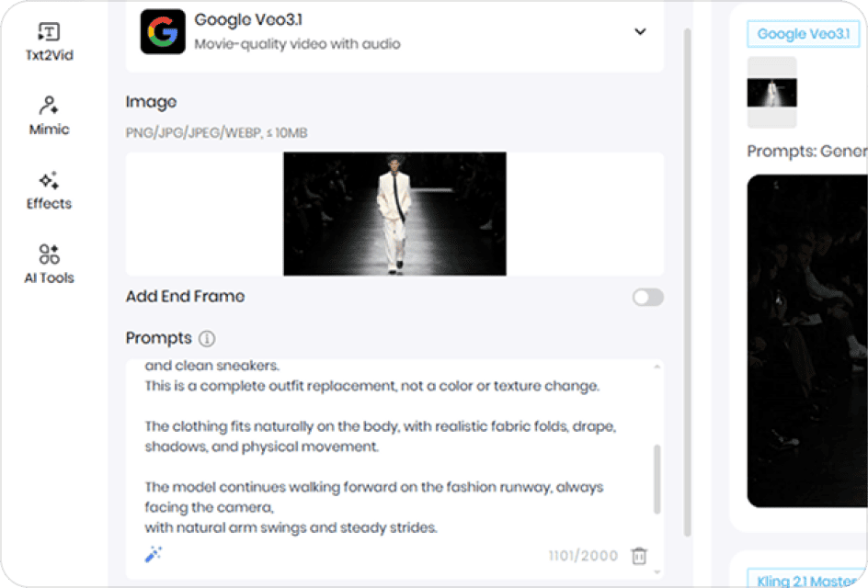Toggle Add End Frame off position switch

pyautogui.click(x=646, y=297)
